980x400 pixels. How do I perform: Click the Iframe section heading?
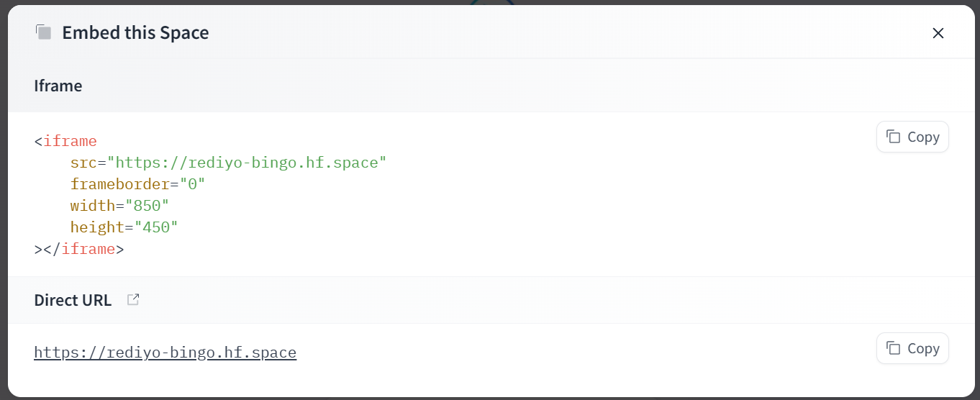[x=58, y=86]
